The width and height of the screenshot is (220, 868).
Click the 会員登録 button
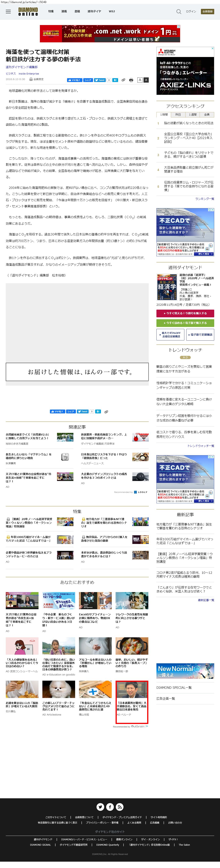click(207, 12)
